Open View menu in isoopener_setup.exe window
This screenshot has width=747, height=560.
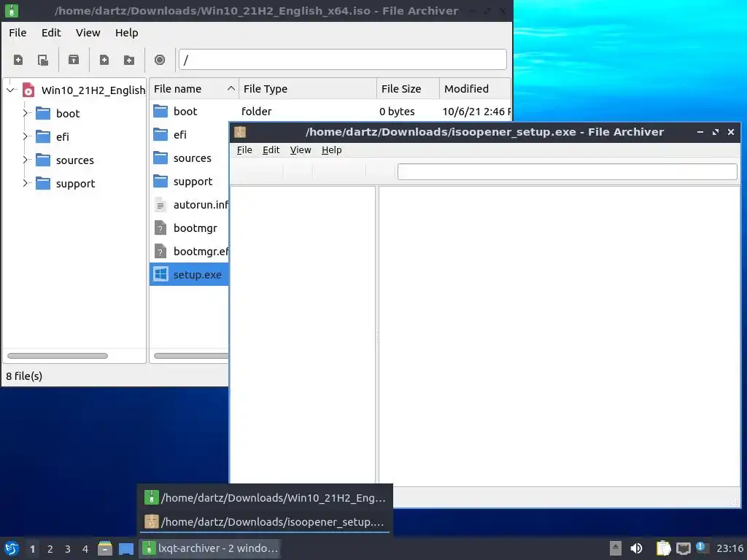click(301, 150)
